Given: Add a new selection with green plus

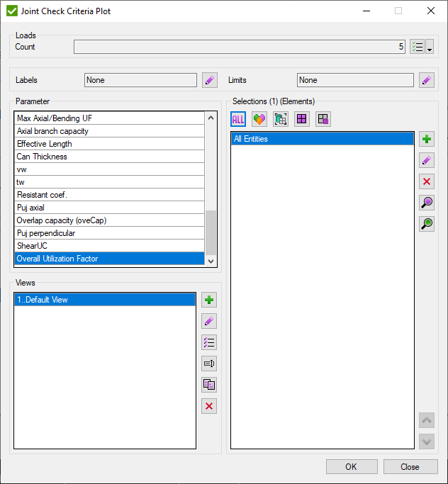Looking at the screenshot, I should [x=426, y=139].
